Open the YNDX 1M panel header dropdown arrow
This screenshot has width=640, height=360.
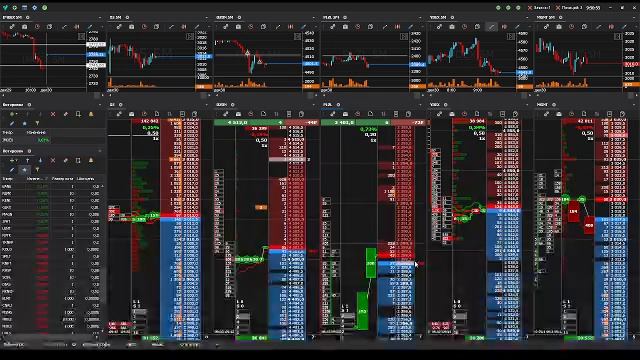click(528, 18)
